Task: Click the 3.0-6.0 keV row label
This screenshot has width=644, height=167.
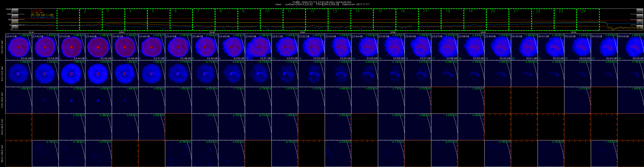Action: 2,47
